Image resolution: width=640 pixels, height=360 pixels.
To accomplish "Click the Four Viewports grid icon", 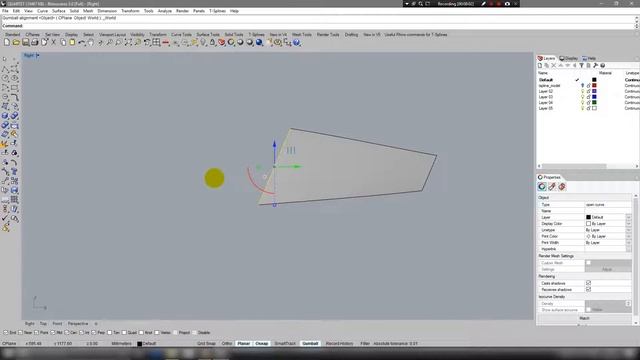I will pyautogui.click(x=156, y=42).
